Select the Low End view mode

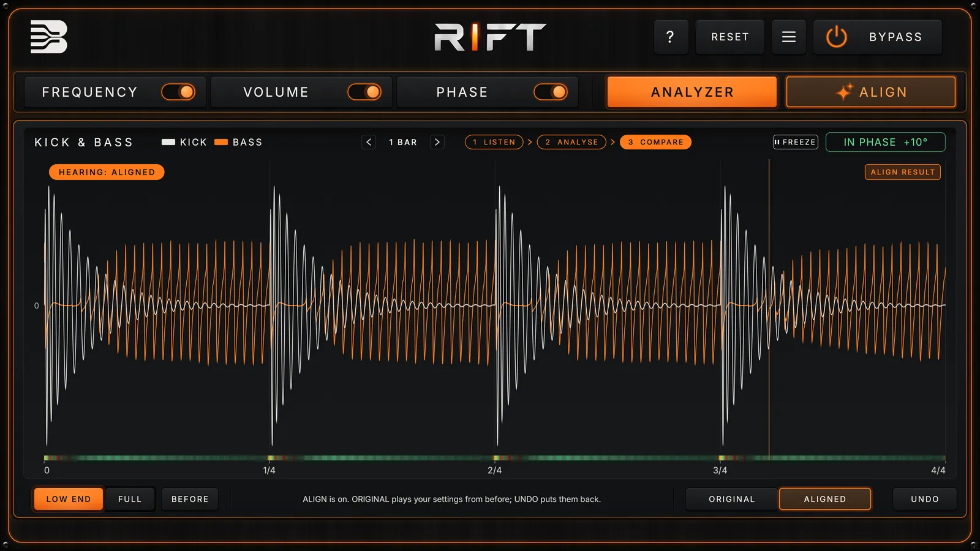click(69, 499)
